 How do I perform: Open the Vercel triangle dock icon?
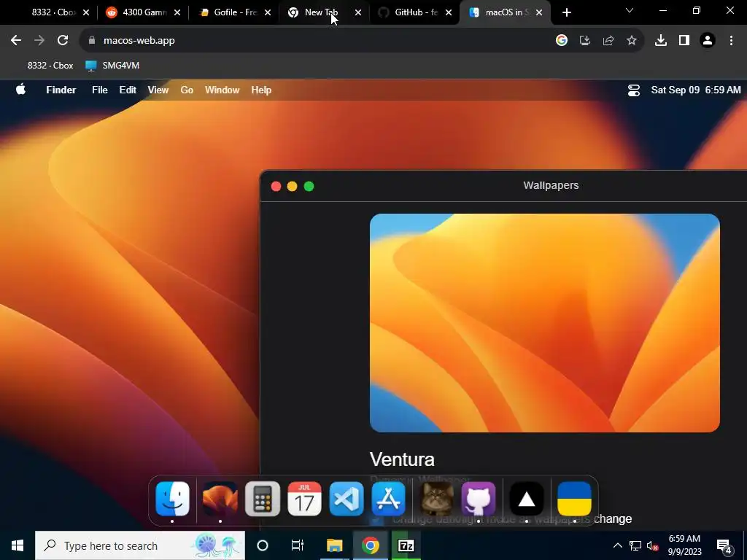[527, 499]
